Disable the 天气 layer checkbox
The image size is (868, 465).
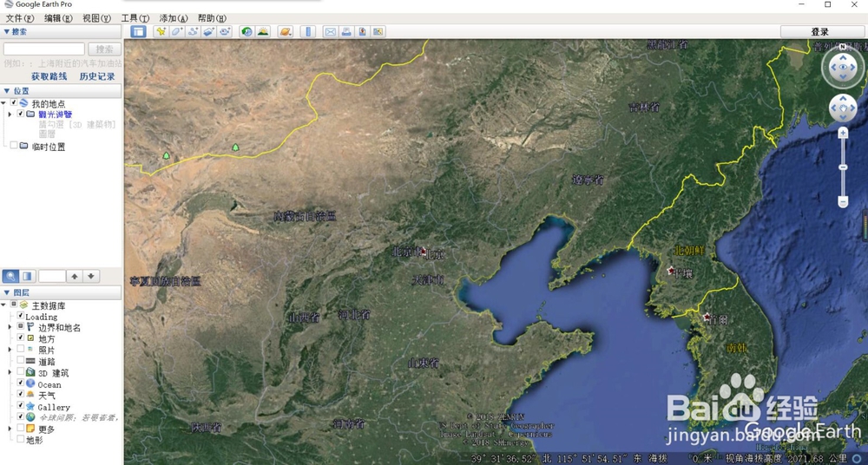pos(21,394)
